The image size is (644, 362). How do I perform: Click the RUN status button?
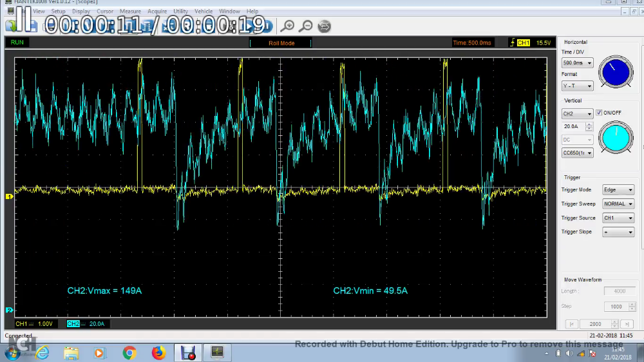pyautogui.click(x=17, y=43)
